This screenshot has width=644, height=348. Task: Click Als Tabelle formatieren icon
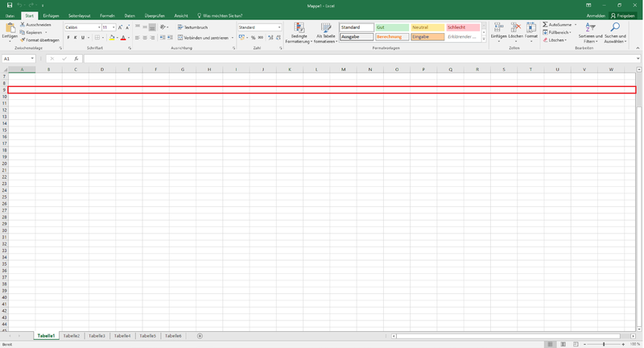click(x=326, y=28)
